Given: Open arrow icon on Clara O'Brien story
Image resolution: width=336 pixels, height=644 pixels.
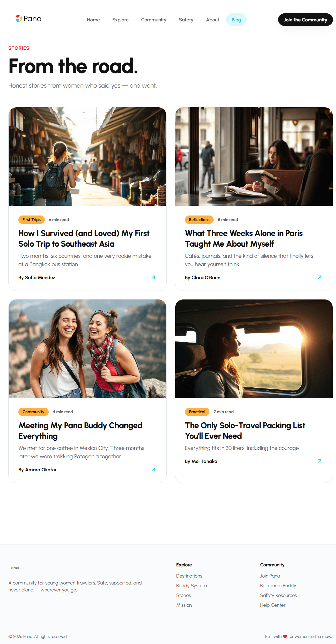Looking at the screenshot, I should (x=319, y=278).
